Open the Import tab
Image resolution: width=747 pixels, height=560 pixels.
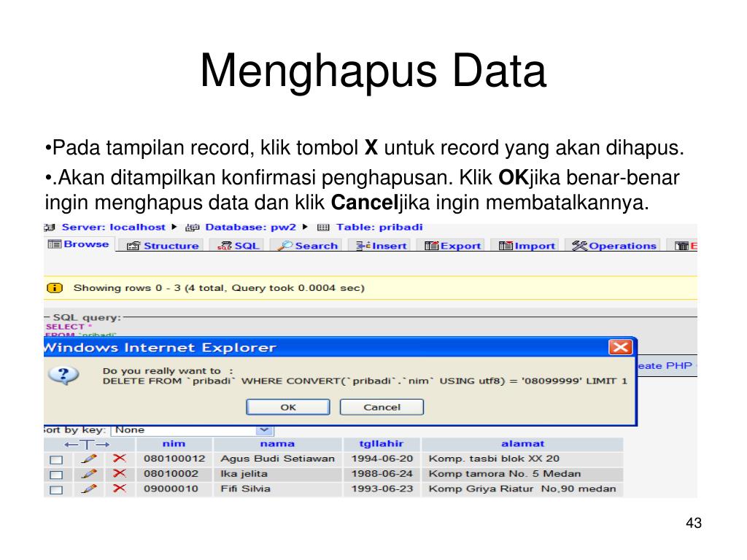[527, 246]
